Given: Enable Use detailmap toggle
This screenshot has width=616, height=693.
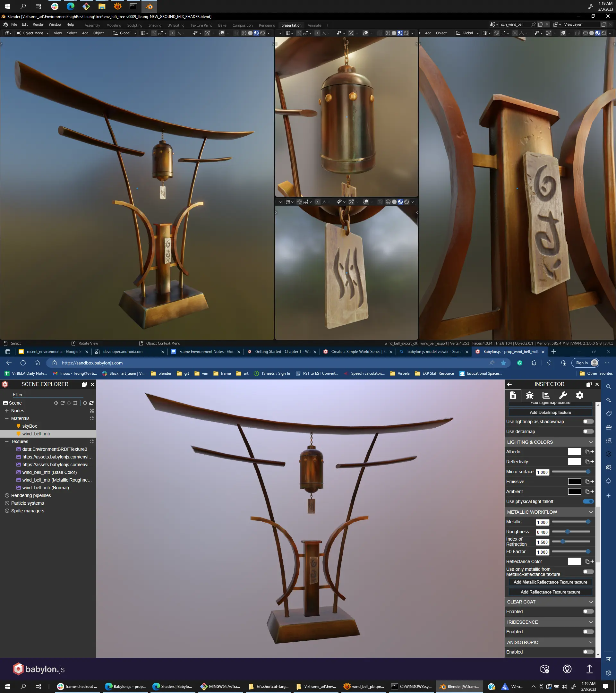Looking at the screenshot, I should 588,432.
